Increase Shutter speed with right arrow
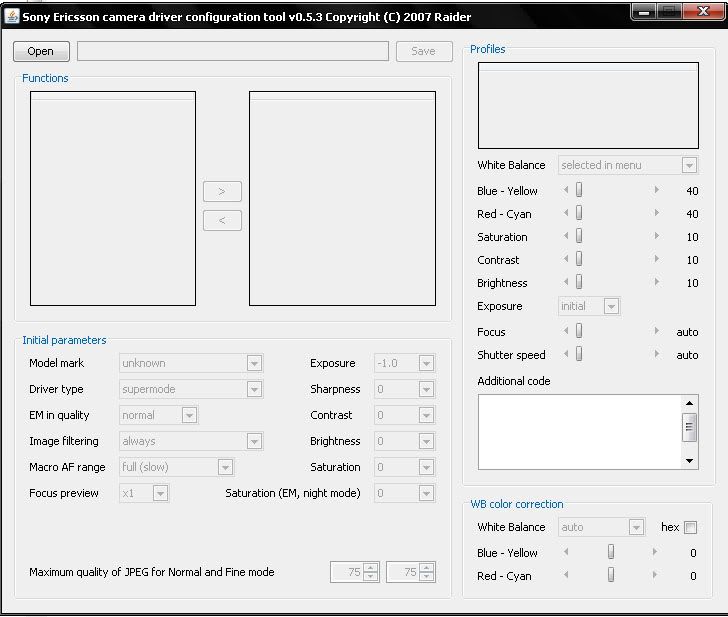728x617 pixels. (656, 354)
